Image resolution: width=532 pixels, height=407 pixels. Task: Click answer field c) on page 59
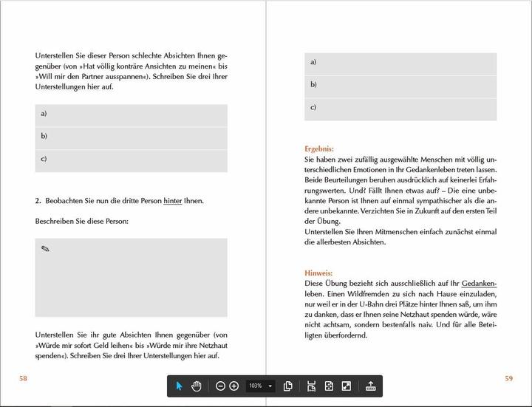click(x=400, y=109)
